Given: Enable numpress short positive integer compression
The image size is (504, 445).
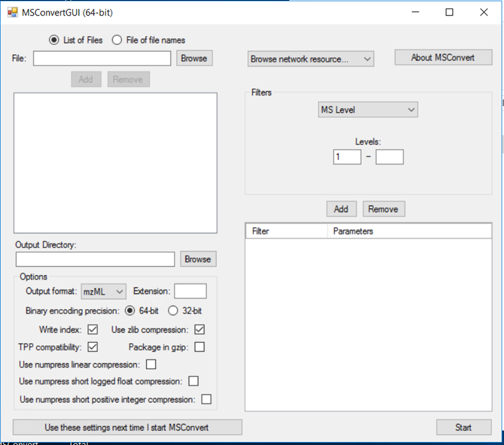Looking at the screenshot, I should coord(206,399).
